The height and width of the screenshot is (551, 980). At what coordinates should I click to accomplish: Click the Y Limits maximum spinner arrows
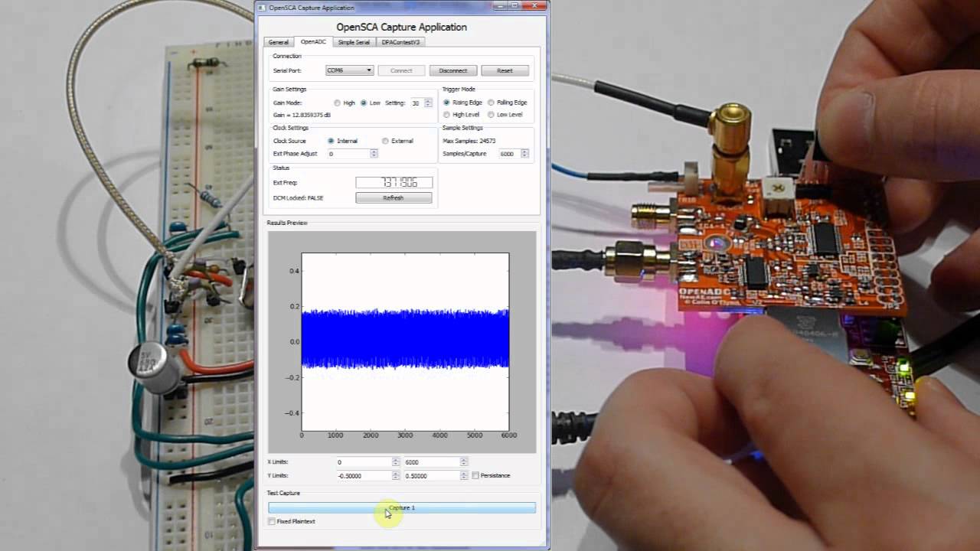point(464,475)
